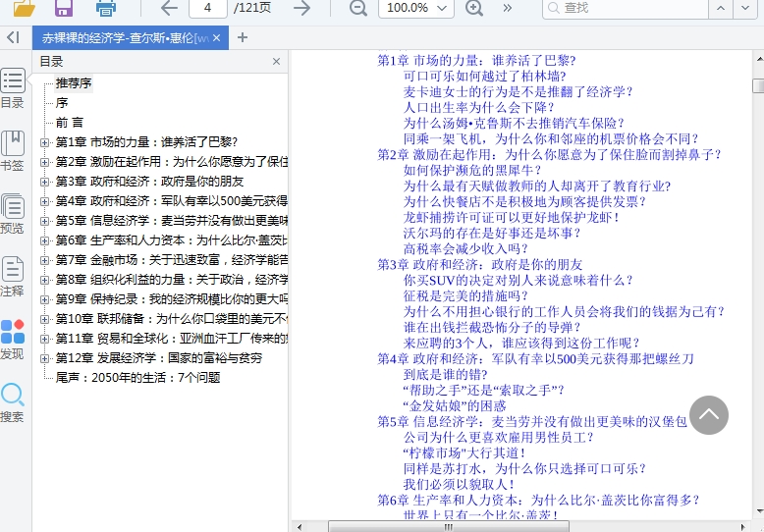Viewport: 764px width, 532px height.
Task: Zoom out with the minus magnifier
Action: point(358,8)
